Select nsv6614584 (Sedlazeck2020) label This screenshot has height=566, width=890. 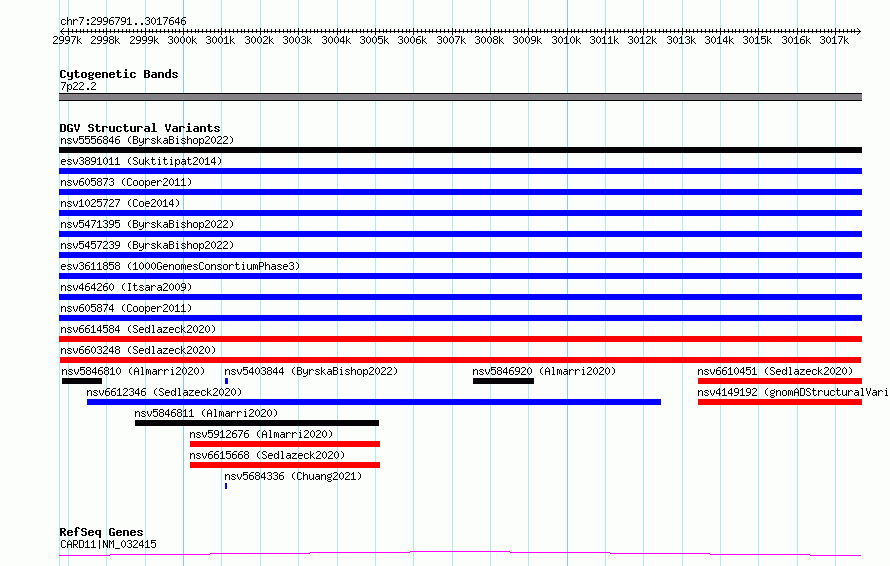coord(138,329)
